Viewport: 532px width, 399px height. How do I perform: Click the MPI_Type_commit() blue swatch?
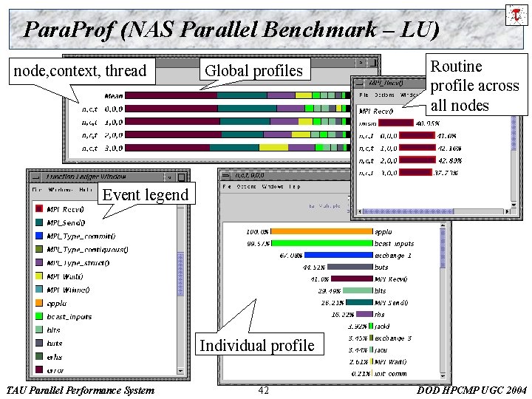pyautogui.click(x=39, y=236)
